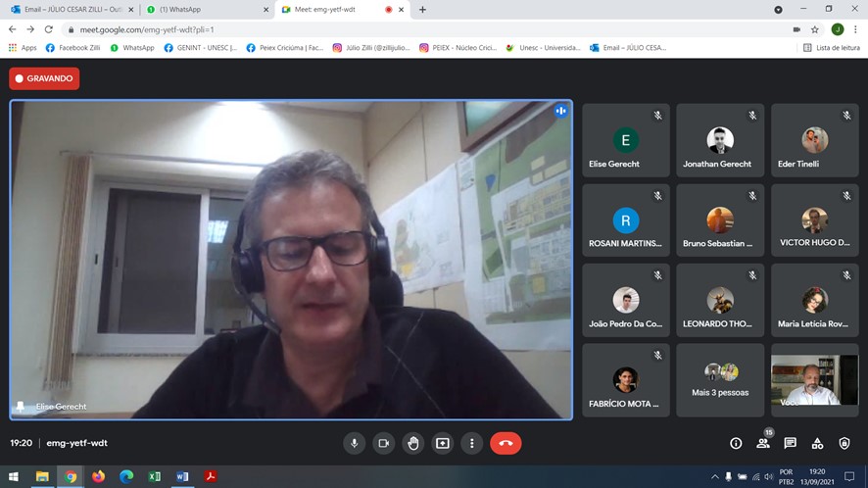
Task: Open the chat panel with everyone
Action: click(x=791, y=443)
